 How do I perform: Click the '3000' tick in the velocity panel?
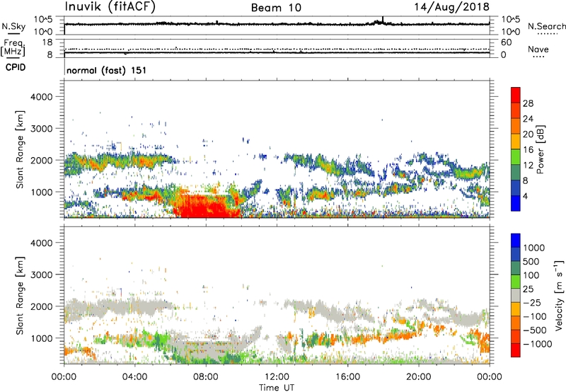click(41, 275)
